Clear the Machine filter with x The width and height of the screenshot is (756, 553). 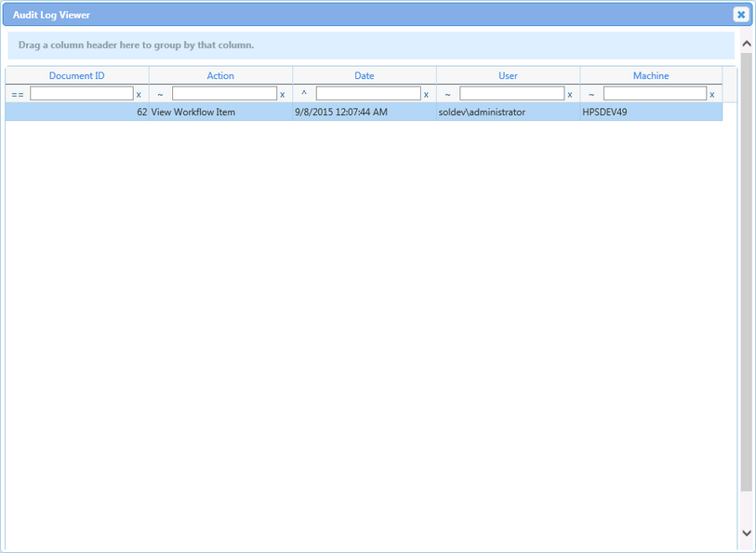point(712,95)
